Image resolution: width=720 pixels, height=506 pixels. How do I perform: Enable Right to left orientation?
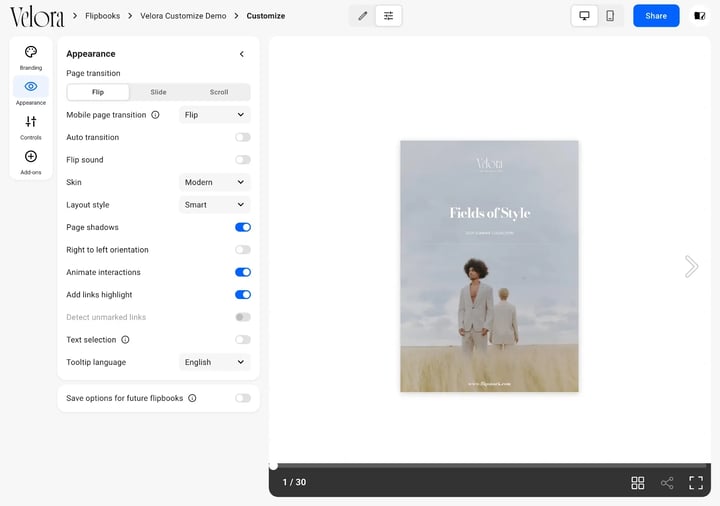coord(242,250)
